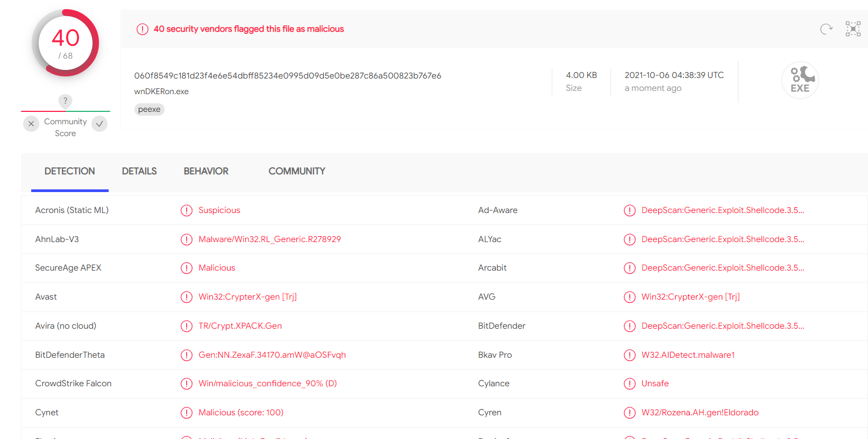Click AVG's Win32:CrypterX-gen [Trj] result
This screenshot has height=439, width=868.
coord(691,297)
